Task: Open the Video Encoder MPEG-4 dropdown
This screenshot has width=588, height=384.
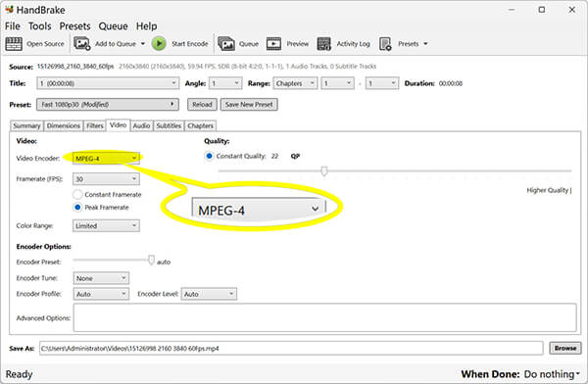Action: point(106,159)
